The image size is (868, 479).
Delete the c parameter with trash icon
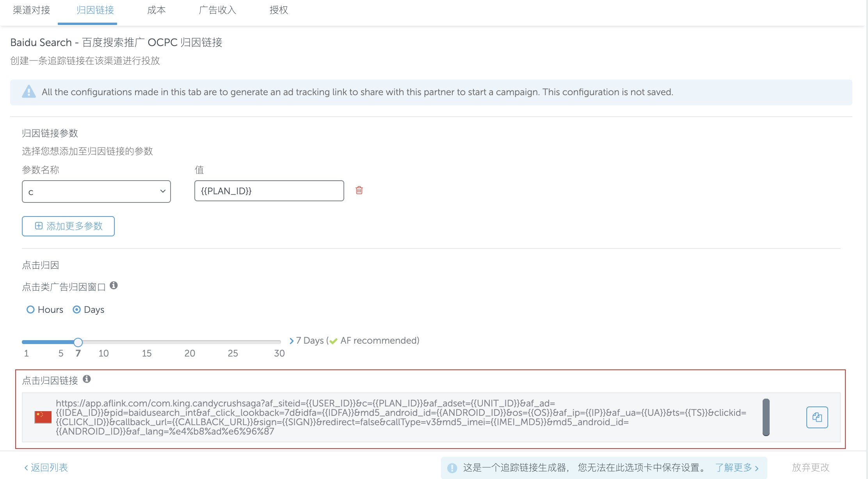(x=359, y=190)
